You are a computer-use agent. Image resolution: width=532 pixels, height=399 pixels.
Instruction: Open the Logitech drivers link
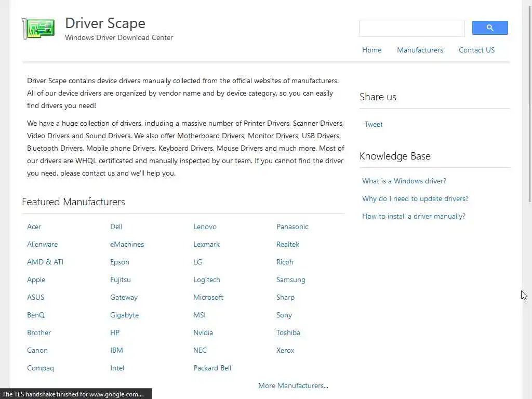[207, 280]
